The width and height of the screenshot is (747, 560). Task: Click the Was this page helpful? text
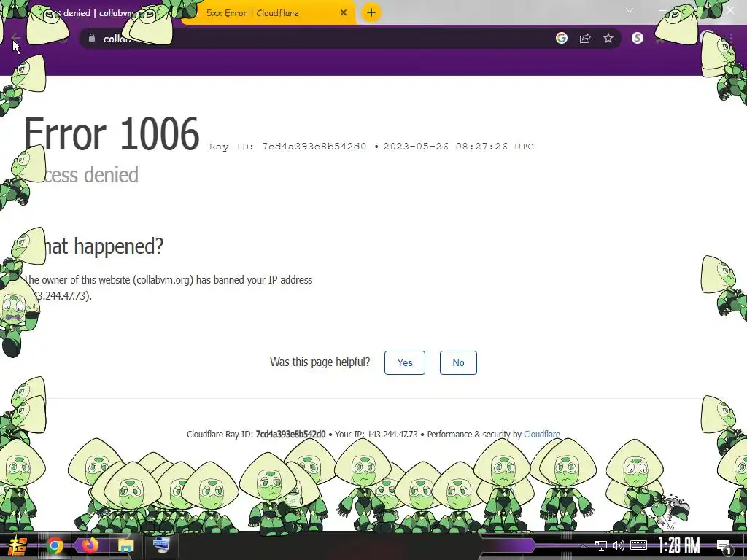[x=320, y=362]
